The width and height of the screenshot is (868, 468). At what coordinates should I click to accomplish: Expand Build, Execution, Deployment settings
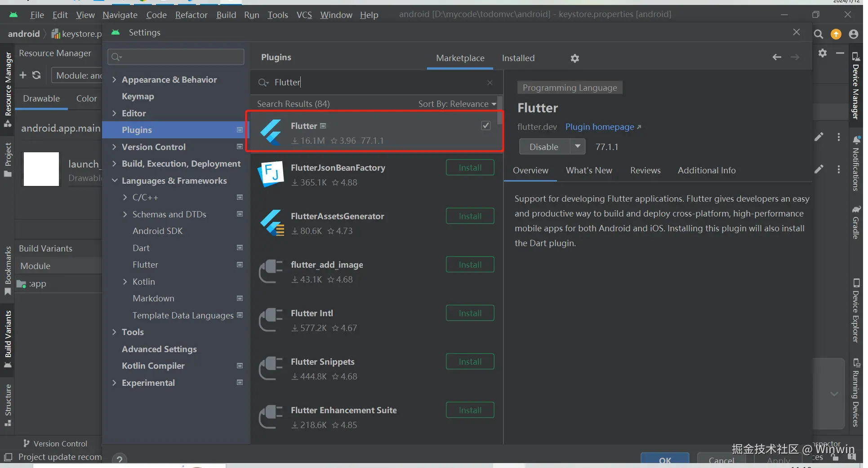114,164
